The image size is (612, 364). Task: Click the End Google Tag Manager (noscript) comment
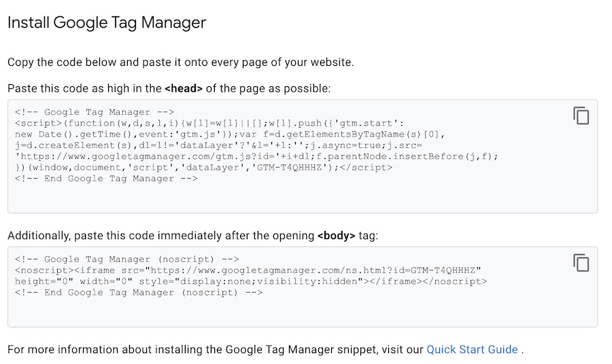tap(138, 293)
